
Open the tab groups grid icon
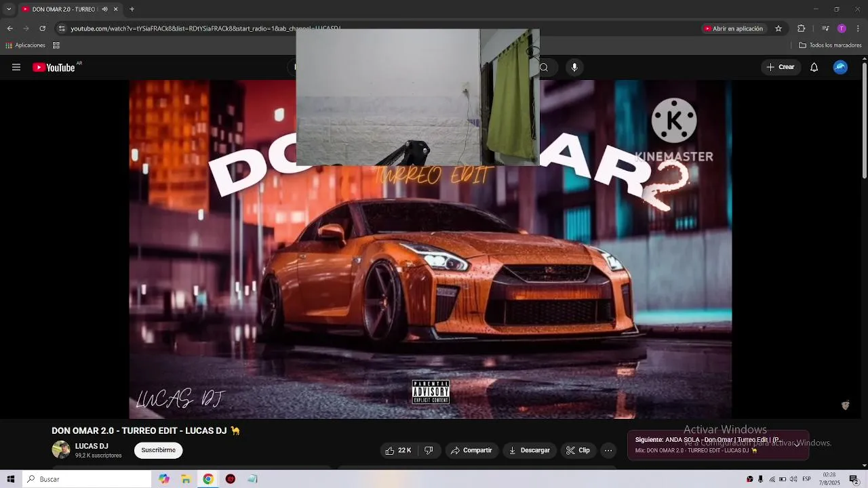(56, 45)
